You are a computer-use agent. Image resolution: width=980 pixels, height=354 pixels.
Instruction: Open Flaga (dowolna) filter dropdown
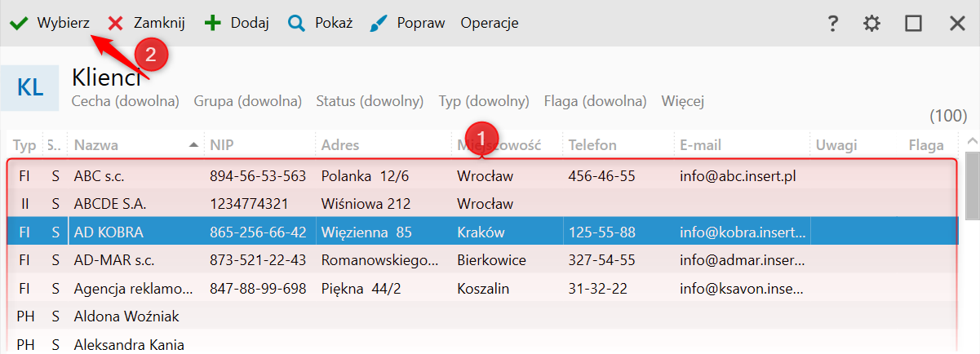click(595, 102)
